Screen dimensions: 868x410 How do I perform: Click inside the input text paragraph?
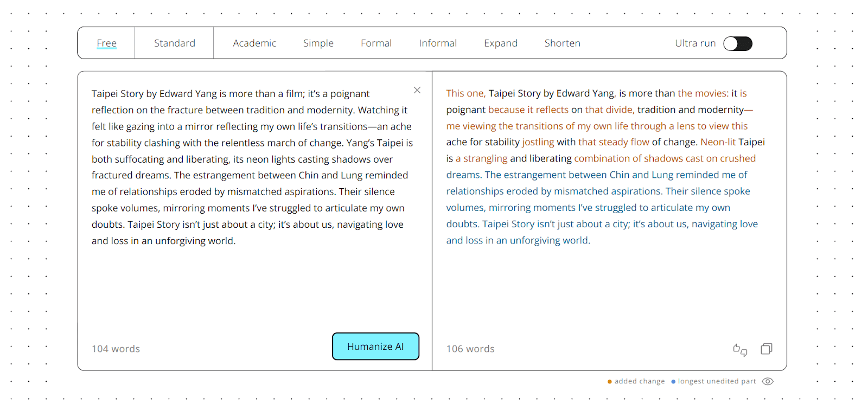click(x=252, y=167)
